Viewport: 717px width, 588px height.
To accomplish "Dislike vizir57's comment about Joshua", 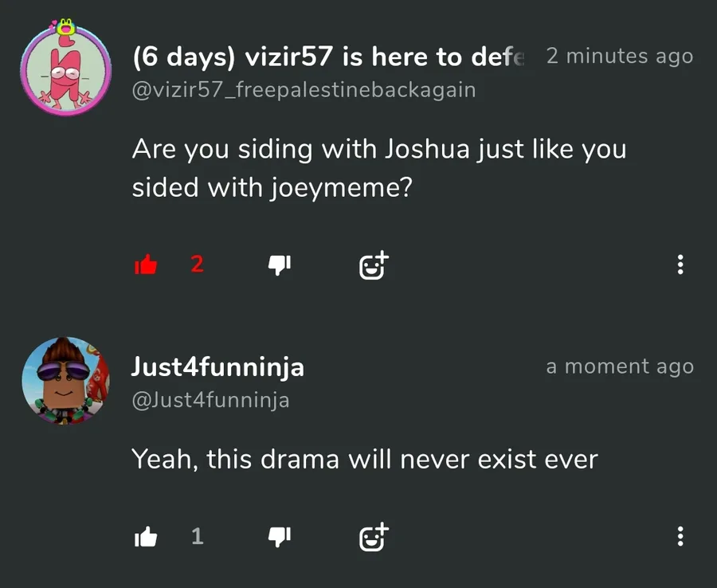I will click(280, 265).
